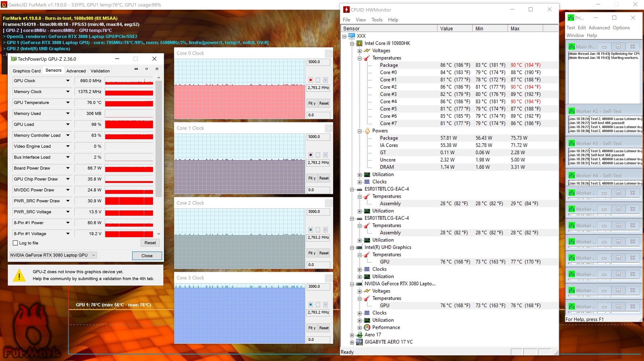The height and width of the screenshot is (361, 644).
Task: Expand the GIGABYTE AERO 17 YC node
Action: 352,343
